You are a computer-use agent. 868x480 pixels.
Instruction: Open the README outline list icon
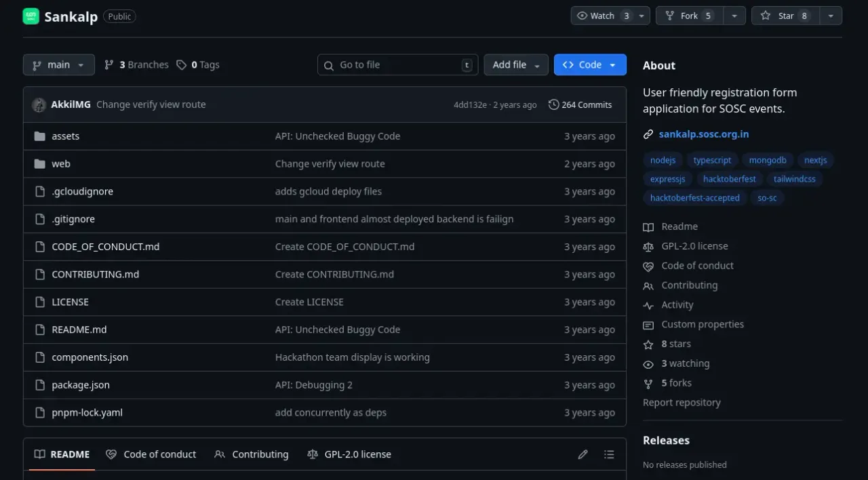(609, 454)
